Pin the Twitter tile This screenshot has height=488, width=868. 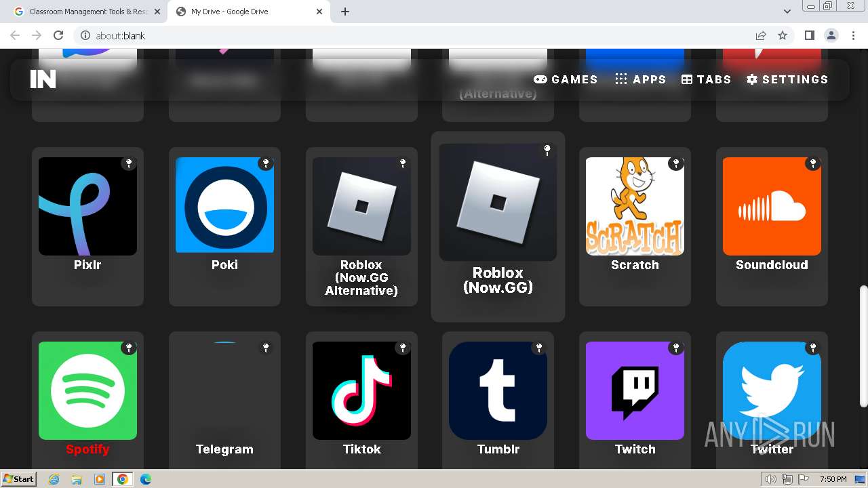813,348
